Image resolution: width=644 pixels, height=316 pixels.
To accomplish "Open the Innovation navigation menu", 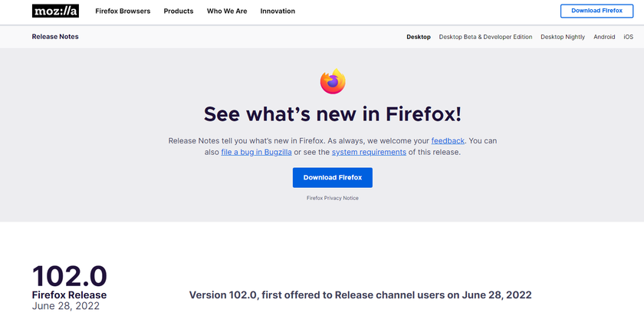I will point(278,12).
